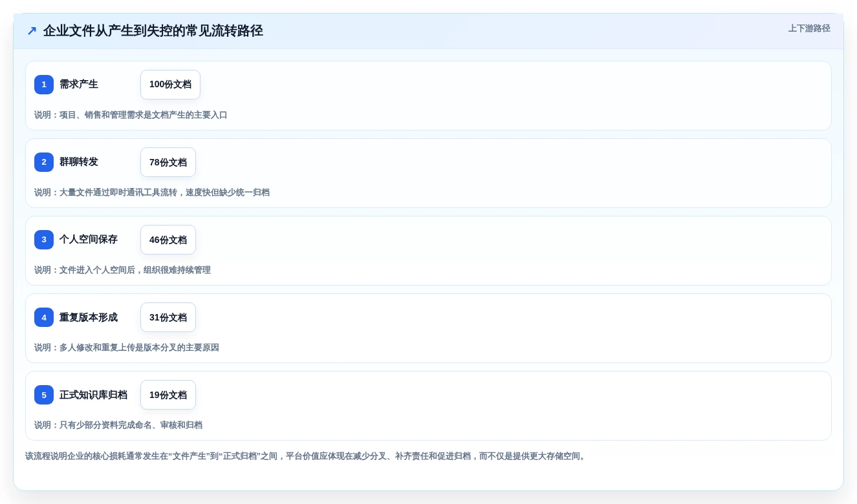Click the step 4 number badge
This screenshot has width=857, height=504.
44,317
